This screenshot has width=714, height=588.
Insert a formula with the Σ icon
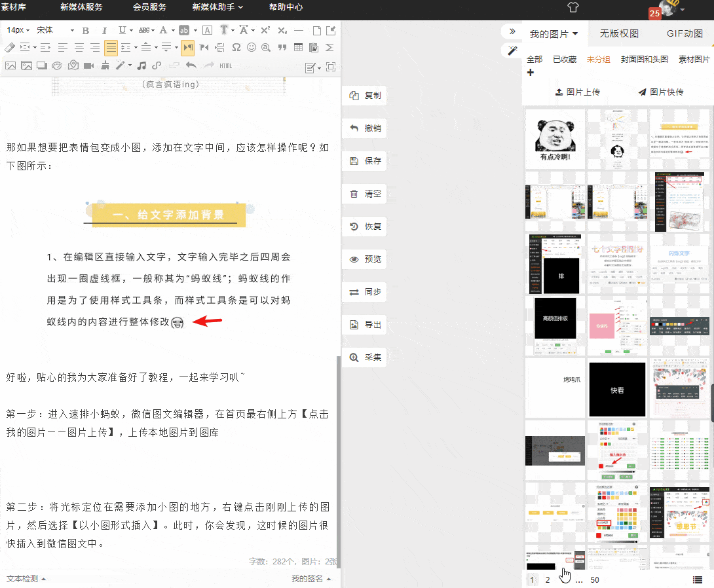click(328, 46)
